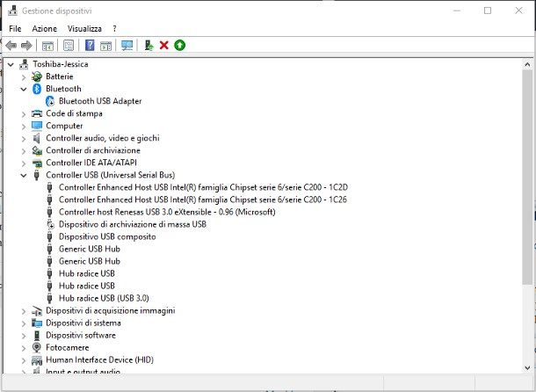
Task: Expand the Fotocamere category
Action: click(x=23, y=348)
